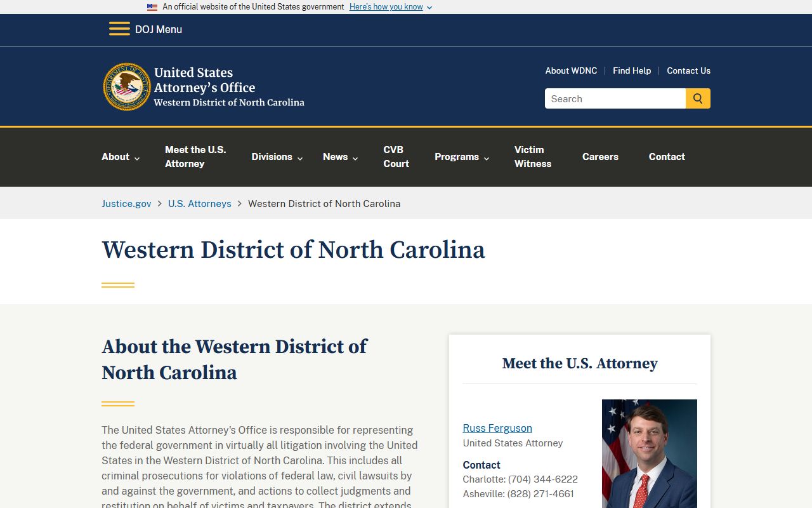Click the yellow search magnifier button

click(698, 98)
